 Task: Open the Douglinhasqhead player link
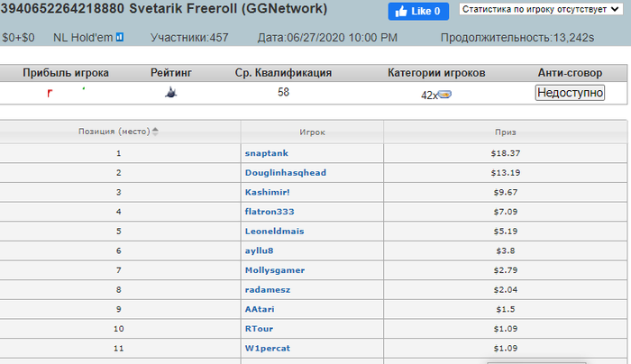coord(285,172)
